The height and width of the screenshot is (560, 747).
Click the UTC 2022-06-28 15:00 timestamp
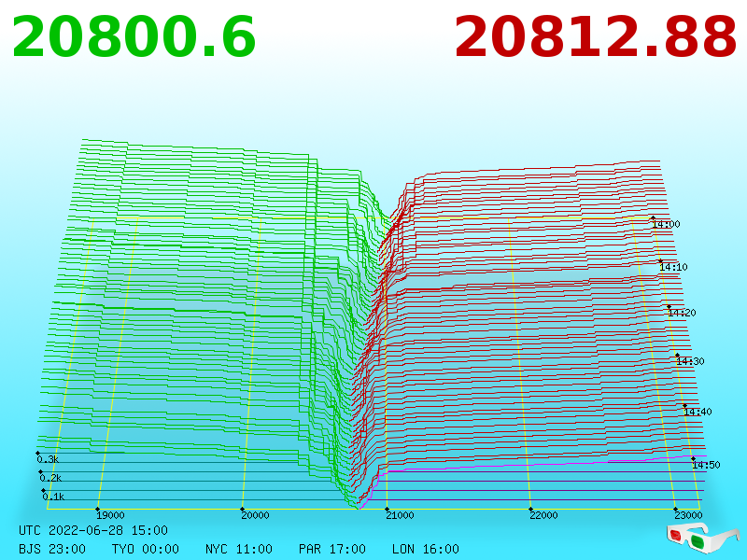(x=93, y=530)
